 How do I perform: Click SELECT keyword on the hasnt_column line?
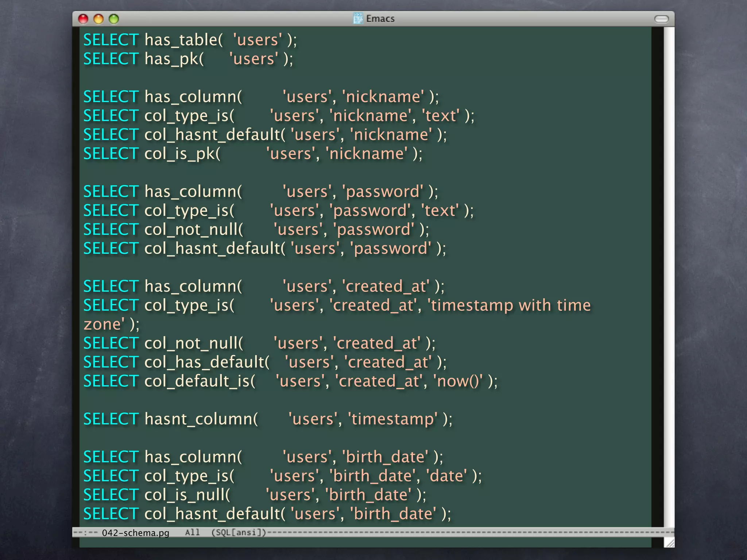pos(111,419)
